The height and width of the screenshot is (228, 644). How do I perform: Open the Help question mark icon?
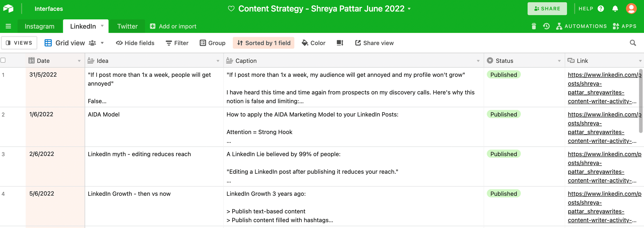(601, 9)
